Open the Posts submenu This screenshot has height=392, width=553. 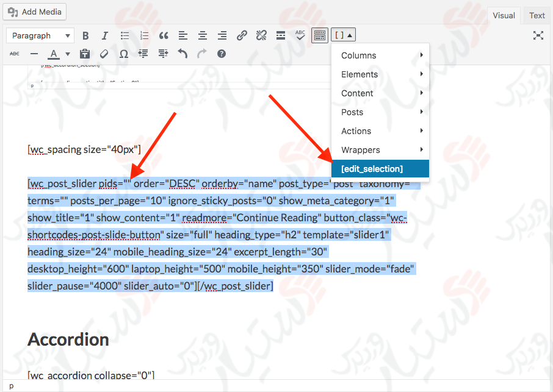pyautogui.click(x=380, y=112)
